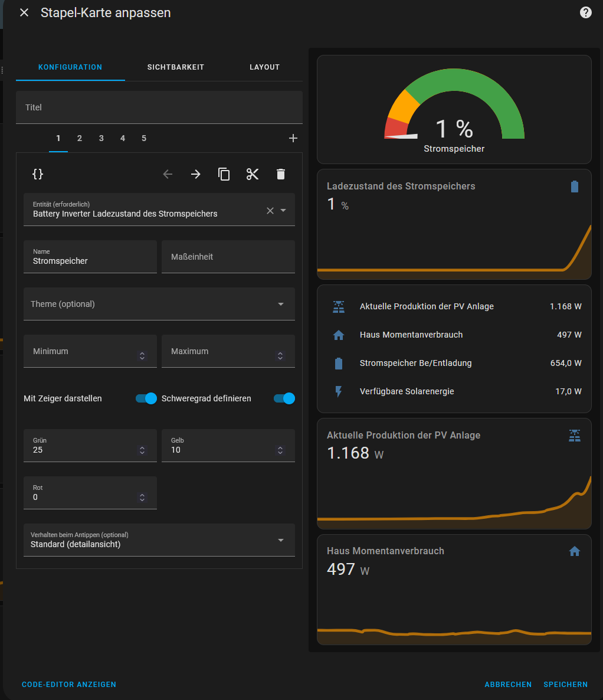Screen dimensions: 603x700
Task: Click the Abbrechen button
Action: (x=508, y=685)
